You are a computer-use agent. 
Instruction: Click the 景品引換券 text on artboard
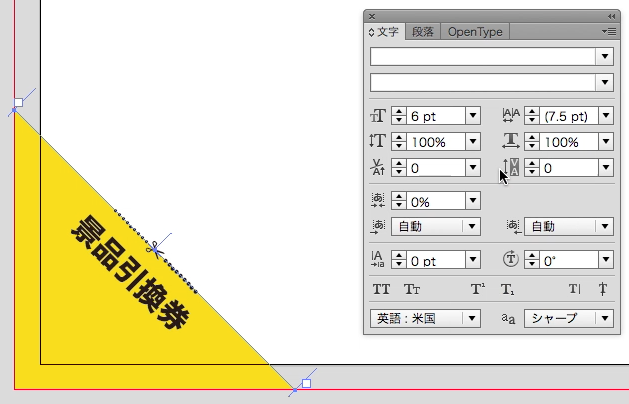point(130,272)
